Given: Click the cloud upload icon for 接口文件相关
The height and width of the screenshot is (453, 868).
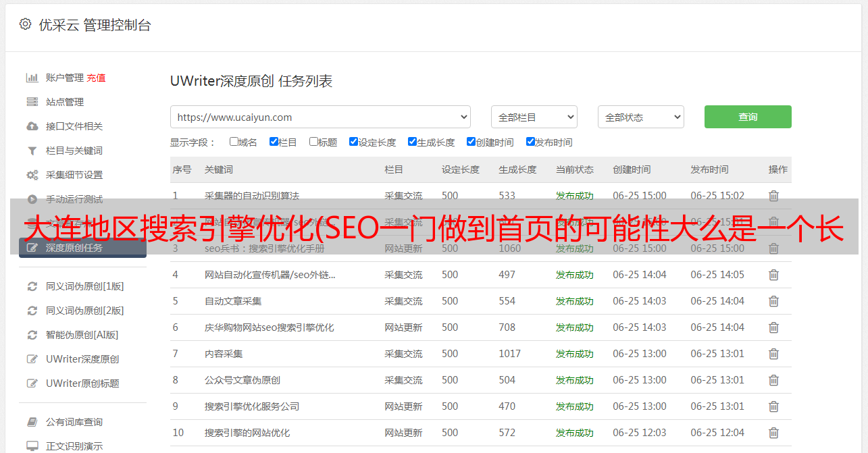Looking at the screenshot, I should coord(32,126).
